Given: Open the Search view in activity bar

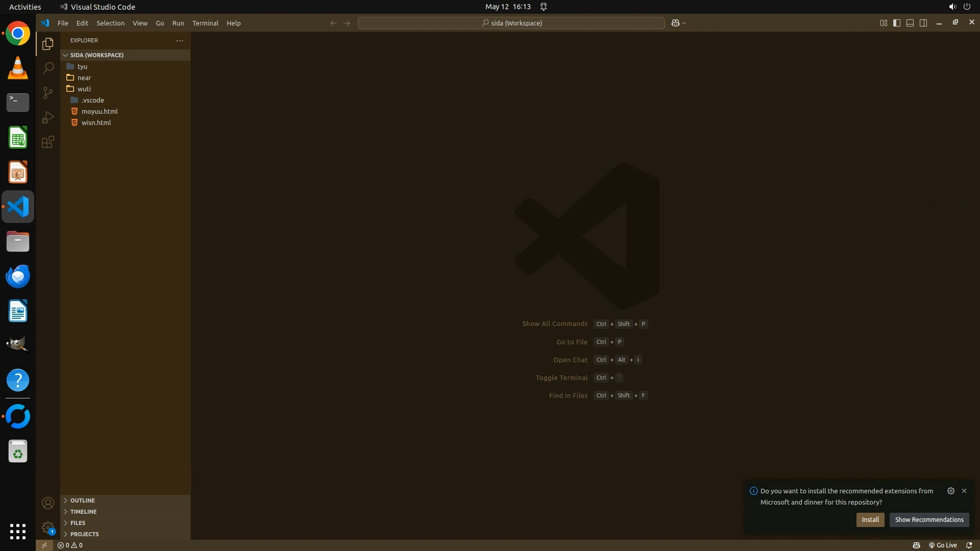Looking at the screenshot, I should coord(48,68).
